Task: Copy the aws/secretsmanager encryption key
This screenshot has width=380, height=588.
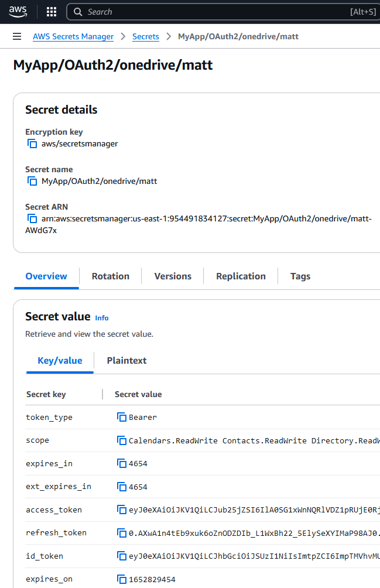Action: (32, 143)
